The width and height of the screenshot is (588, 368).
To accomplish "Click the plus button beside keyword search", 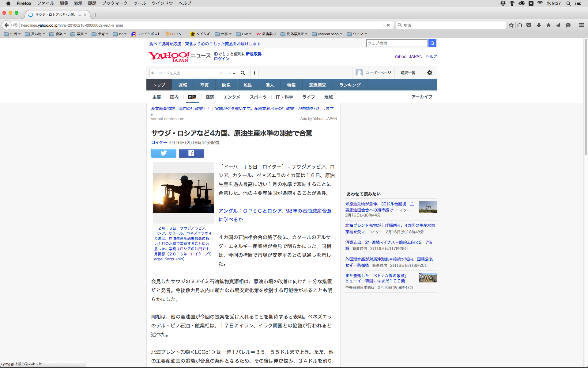I will (x=254, y=73).
